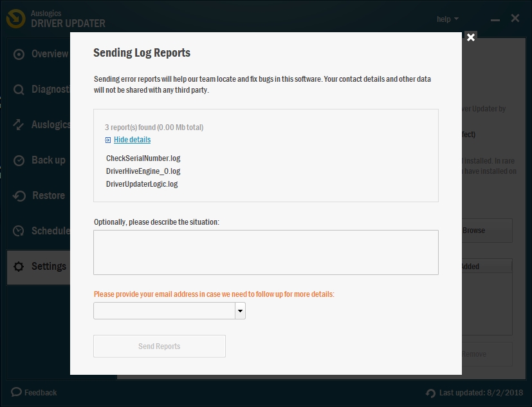The width and height of the screenshot is (532, 407).
Task: Click the Diagnostics magnifier icon
Action: click(x=19, y=90)
